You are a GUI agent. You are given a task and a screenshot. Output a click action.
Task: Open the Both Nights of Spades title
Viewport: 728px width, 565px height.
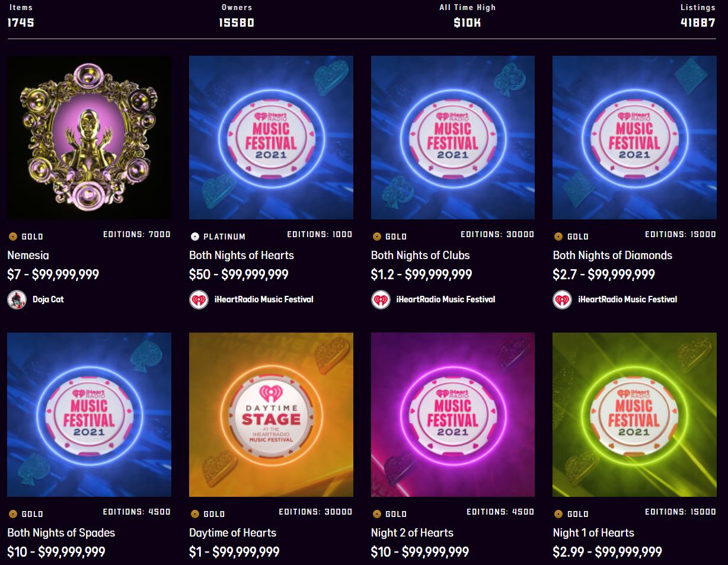[x=61, y=533]
